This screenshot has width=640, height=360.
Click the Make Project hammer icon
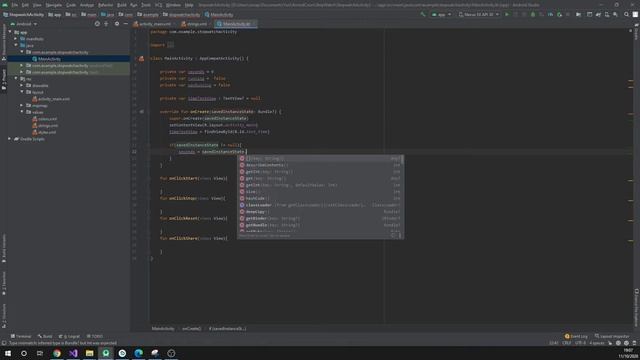click(423, 14)
